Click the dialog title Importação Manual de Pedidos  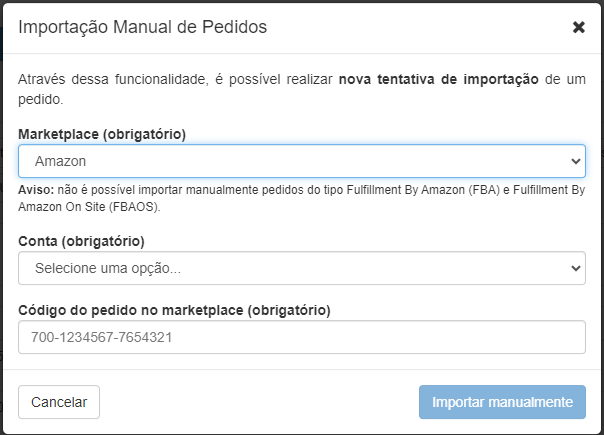coord(143,27)
